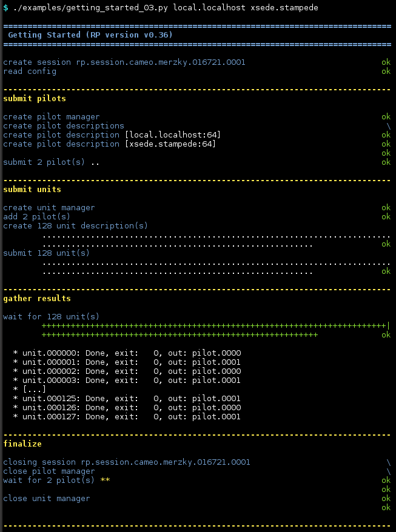
Task: Click the row for unit.000125
Action: click(127, 399)
